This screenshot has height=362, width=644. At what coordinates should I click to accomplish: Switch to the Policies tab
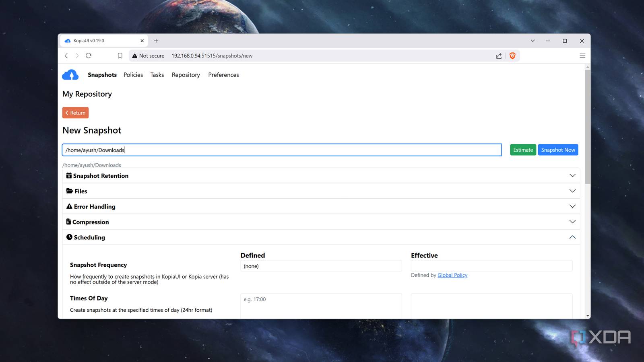pos(133,75)
